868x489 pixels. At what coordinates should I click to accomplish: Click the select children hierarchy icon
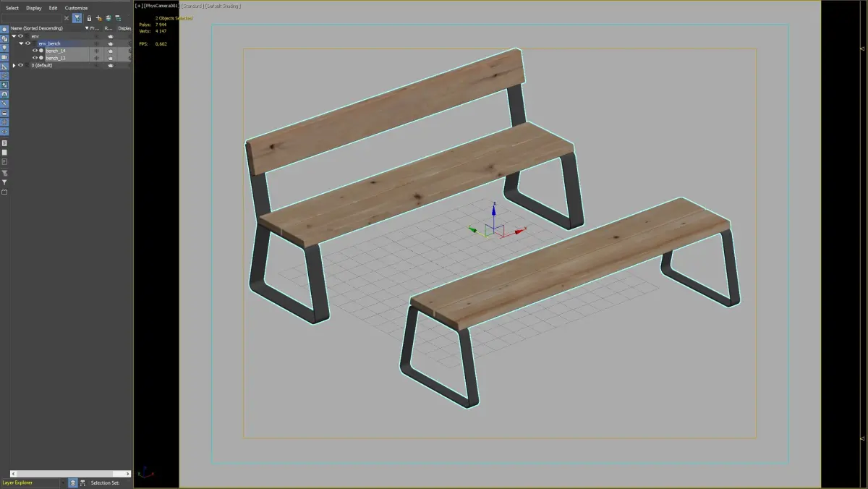[x=117, y=18]
